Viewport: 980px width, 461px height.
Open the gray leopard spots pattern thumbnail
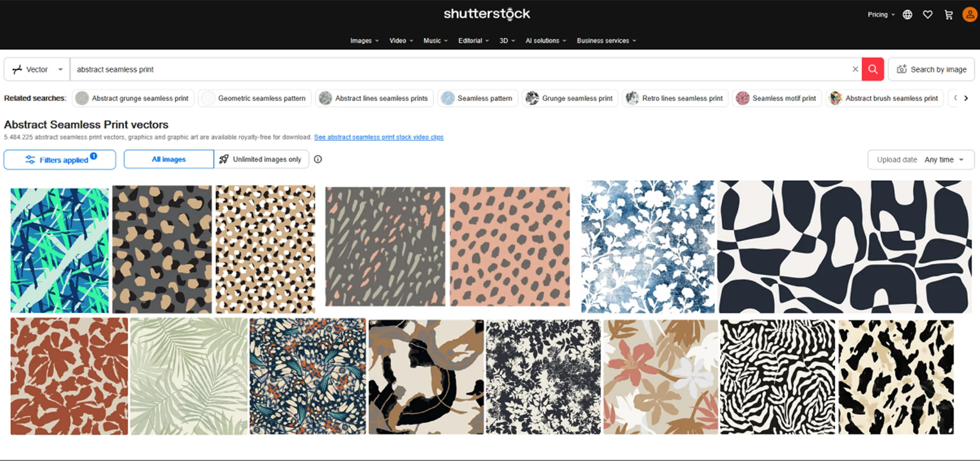pos(162,249)
